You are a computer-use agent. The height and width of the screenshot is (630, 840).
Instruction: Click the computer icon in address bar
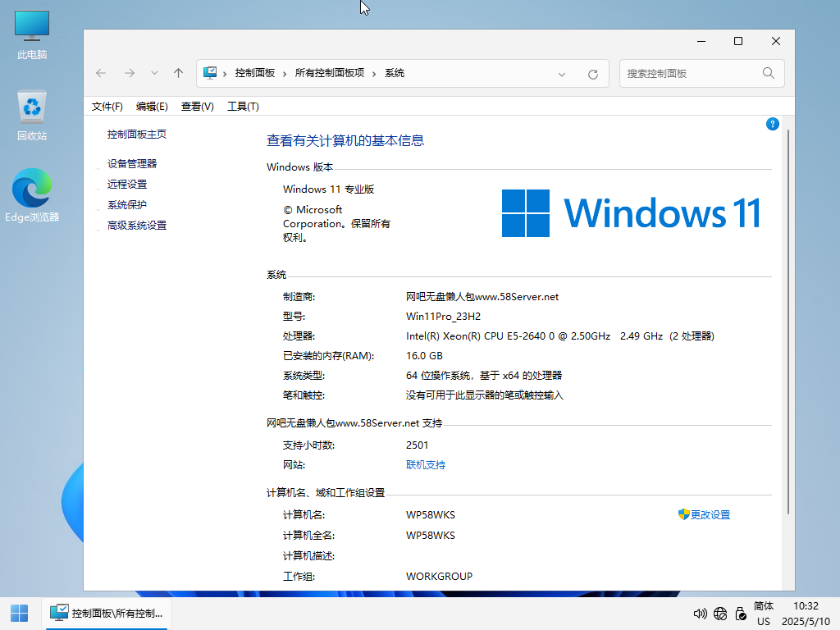pos(210,73)
